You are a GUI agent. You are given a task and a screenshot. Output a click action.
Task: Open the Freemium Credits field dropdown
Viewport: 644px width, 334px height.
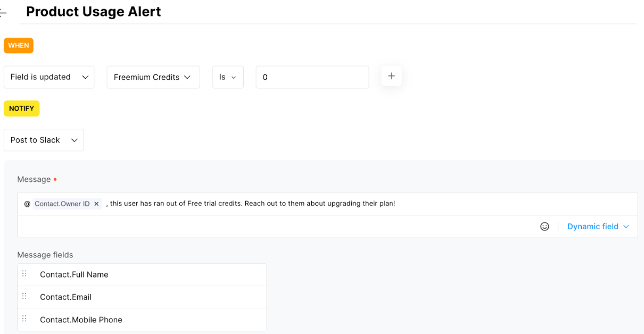pos(153,77)
